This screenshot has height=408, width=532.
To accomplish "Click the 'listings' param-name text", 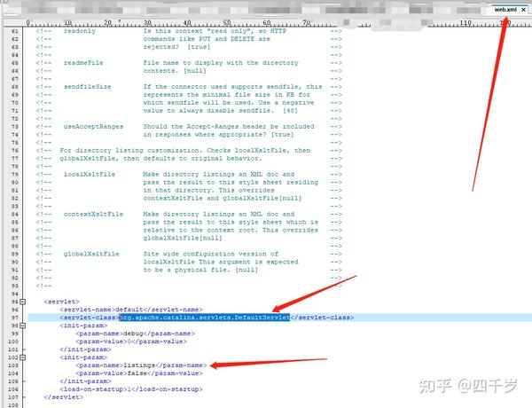I will (139, 365).
